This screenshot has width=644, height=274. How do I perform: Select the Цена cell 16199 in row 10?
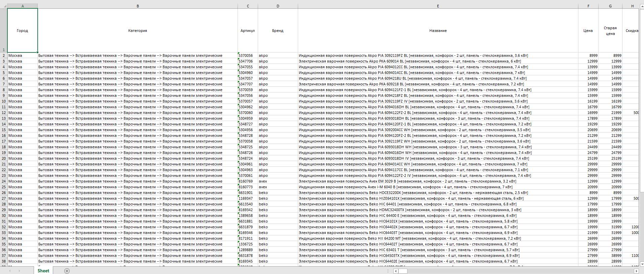[588, 101]
